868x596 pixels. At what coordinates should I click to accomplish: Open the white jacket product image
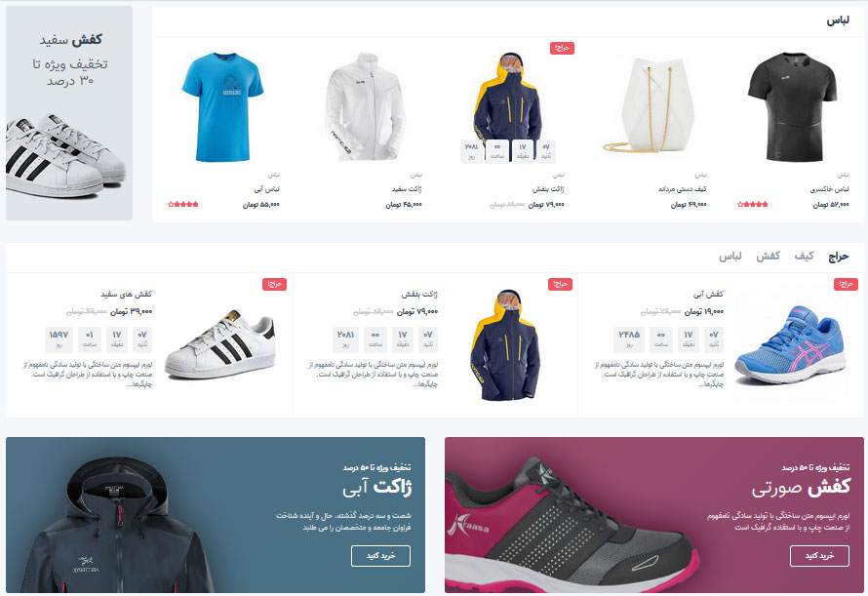tap(366, 107)
